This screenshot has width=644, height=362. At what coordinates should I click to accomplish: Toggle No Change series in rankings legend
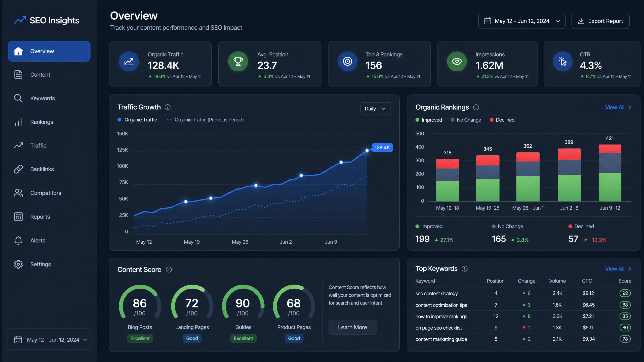point(466,120)
